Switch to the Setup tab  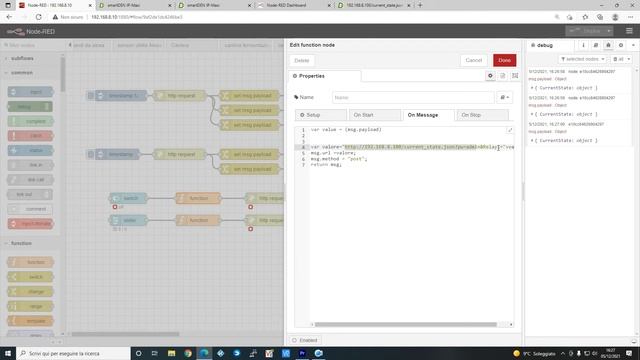(x=321, y=115)
